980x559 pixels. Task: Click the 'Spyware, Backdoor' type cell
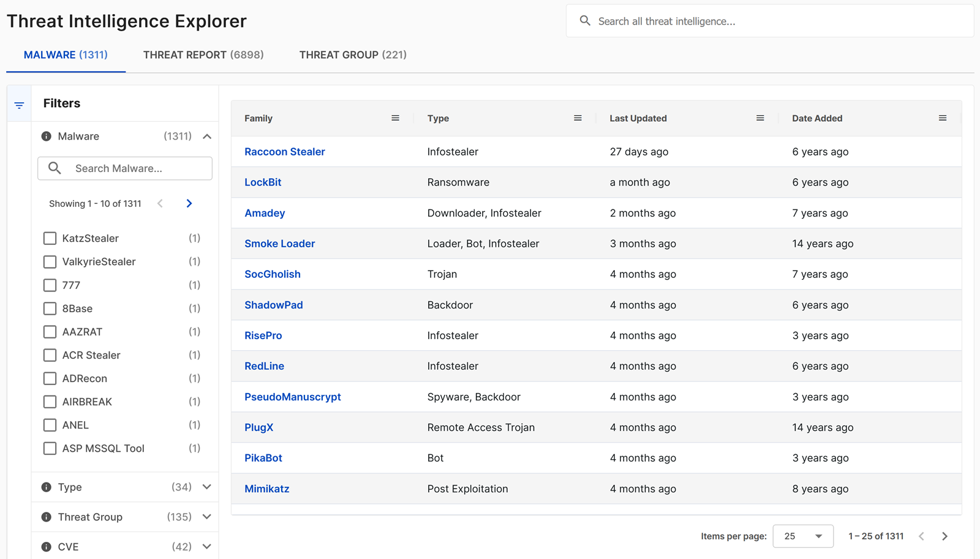pyautogui.click(x=474, y=397)
